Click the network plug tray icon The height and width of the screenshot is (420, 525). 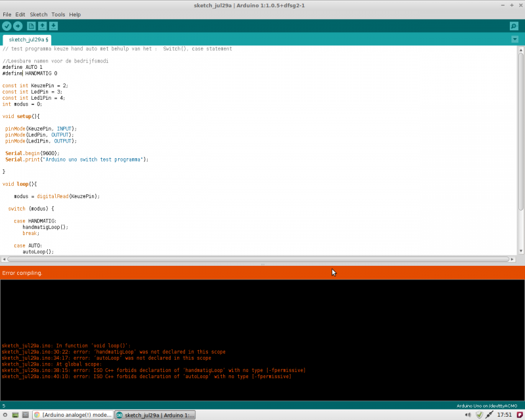(489, 415)
